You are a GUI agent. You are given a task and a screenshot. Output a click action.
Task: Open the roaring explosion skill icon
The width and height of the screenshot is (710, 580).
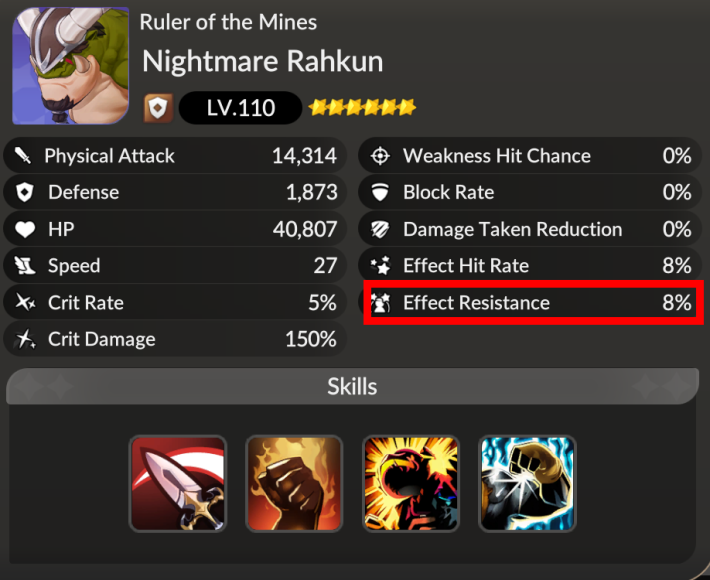(x=411, y=484)
